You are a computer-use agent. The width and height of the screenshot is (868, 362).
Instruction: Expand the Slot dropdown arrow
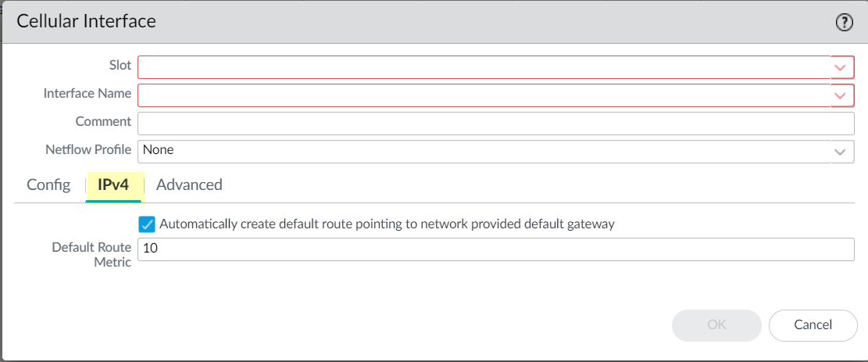tap(841, 67)
